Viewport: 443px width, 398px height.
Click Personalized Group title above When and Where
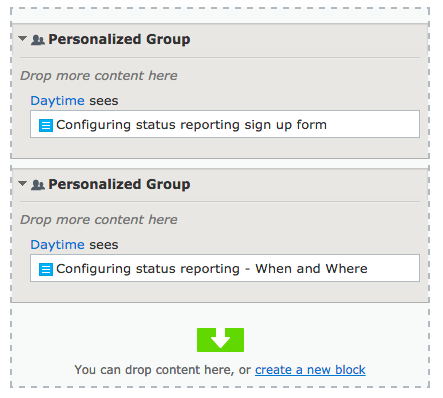click(119, 184)
